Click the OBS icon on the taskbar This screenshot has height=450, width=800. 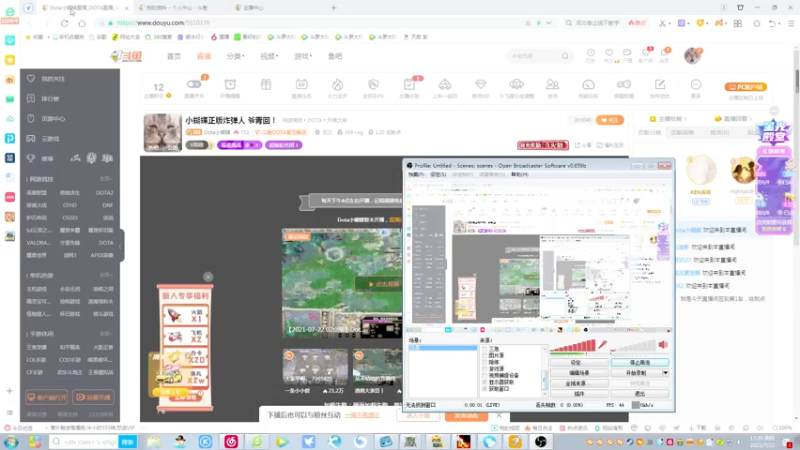coord(541,442)
